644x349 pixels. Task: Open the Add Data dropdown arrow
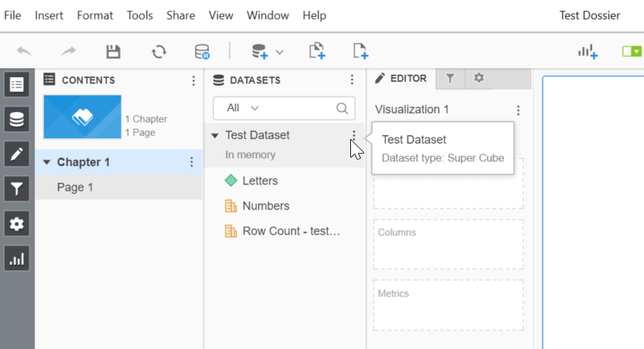[x=280, y=53]
